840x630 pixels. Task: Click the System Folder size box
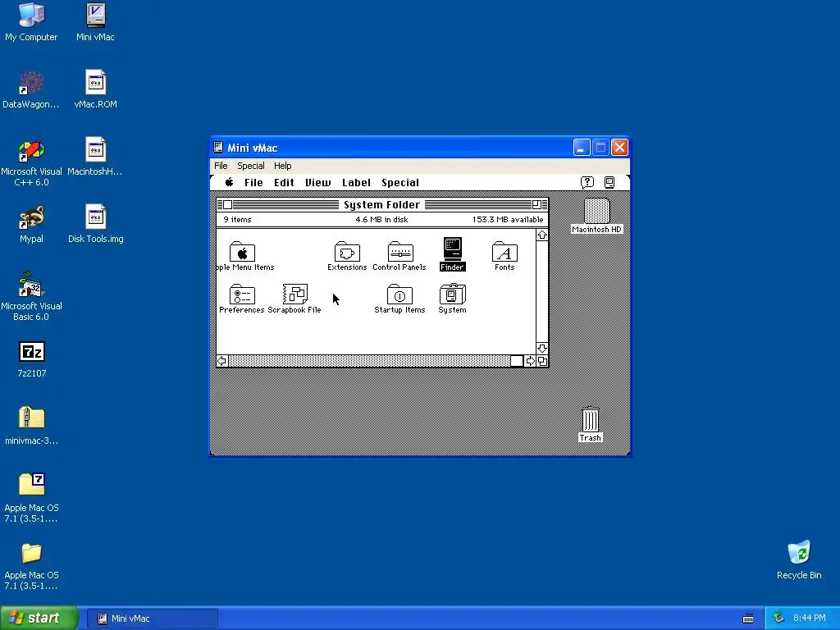point(542,361)
